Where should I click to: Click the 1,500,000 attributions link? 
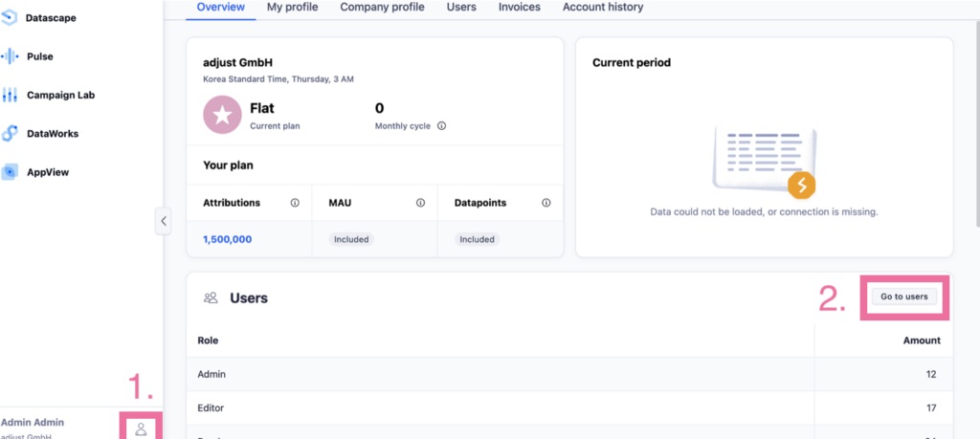click(x=228, y=239)
